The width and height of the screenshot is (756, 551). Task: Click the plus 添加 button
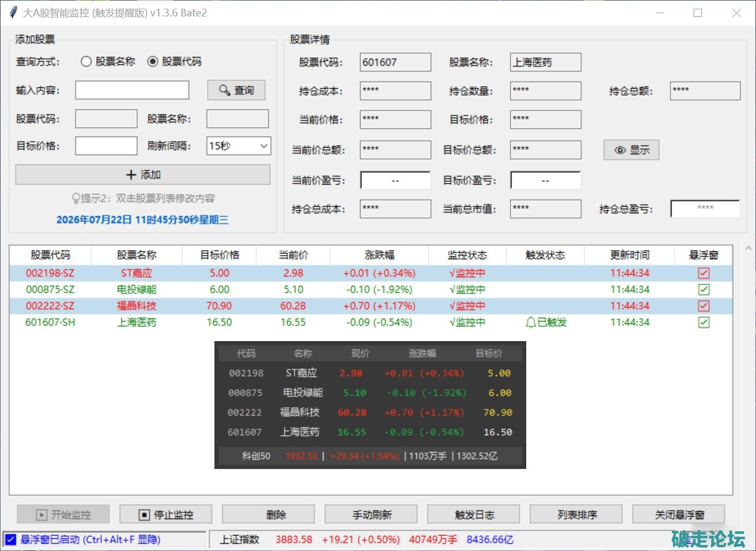click(143, 175)
